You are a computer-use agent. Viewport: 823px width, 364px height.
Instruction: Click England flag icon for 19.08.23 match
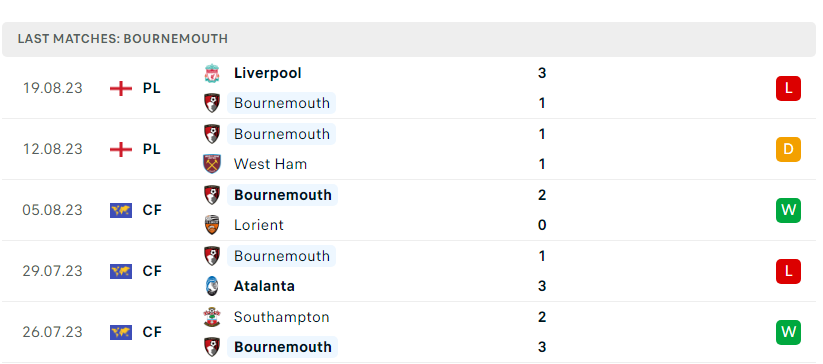click(x=121, y=89)
